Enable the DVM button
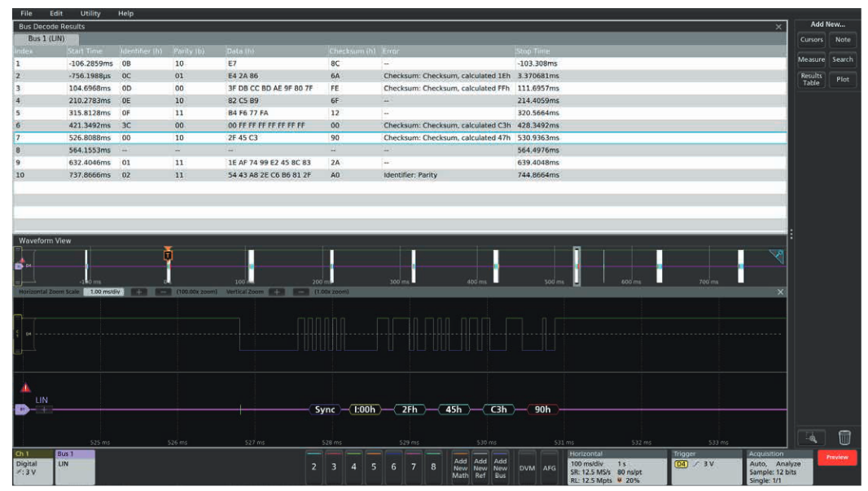Viewport: 868px width, 491px height. point(527,467)
